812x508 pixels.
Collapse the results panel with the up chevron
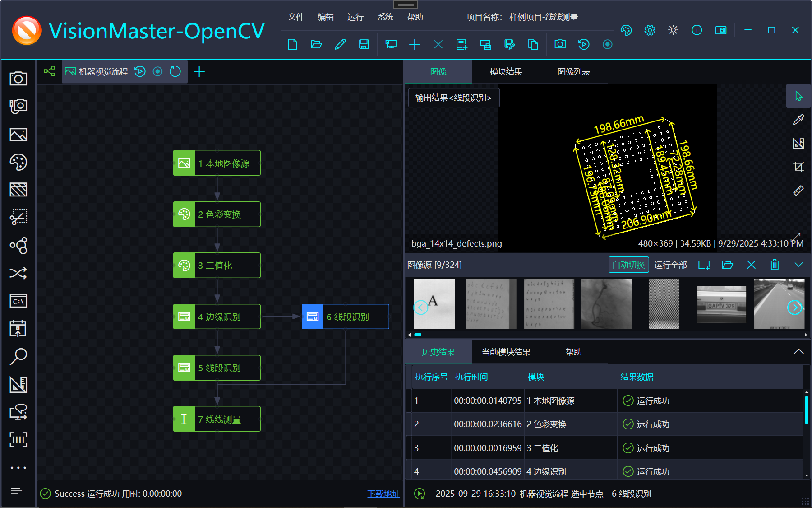coord(798,352)
